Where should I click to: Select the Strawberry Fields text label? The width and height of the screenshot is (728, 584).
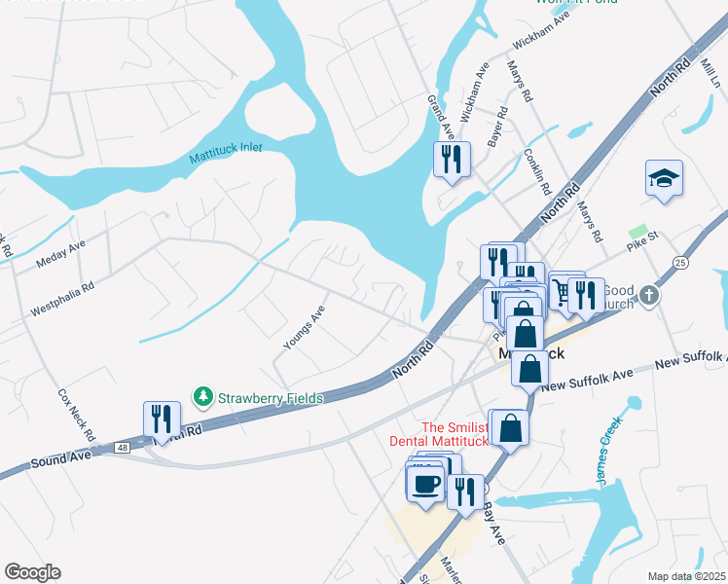(x=271, y=398)
